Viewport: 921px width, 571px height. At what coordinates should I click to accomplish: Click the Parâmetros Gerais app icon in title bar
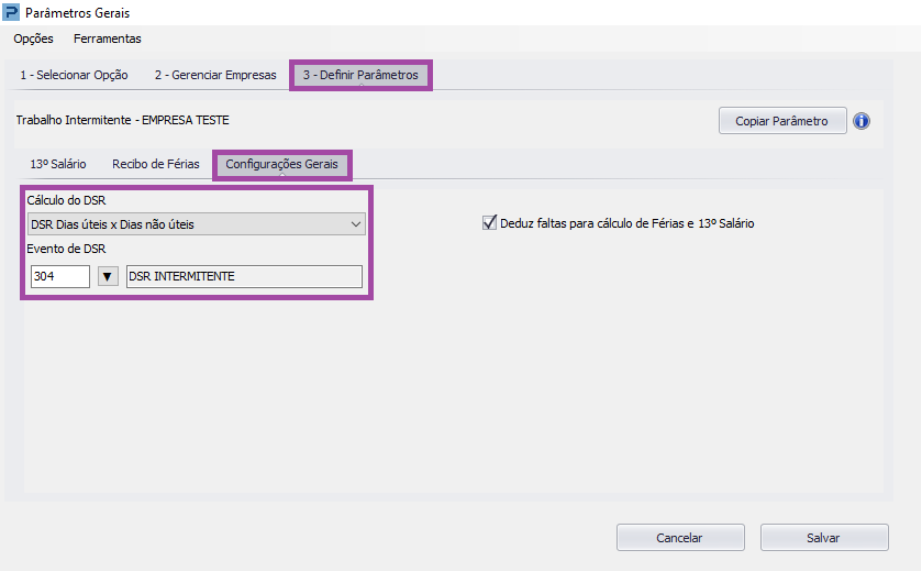pyautogui.click(x=11, y=12)
